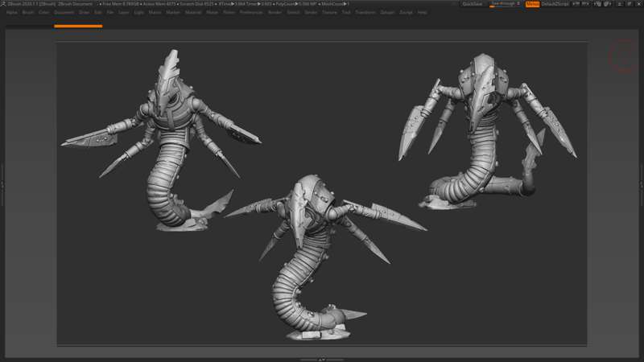Open the Texture menu
This screenshot has width=644, height=362.
tap(329, 13)
